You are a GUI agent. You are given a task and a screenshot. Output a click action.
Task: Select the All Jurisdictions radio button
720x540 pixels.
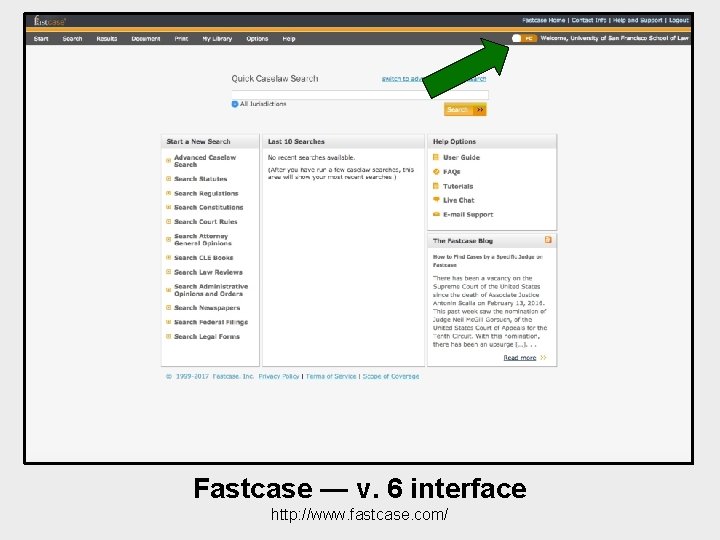[235, 104]
